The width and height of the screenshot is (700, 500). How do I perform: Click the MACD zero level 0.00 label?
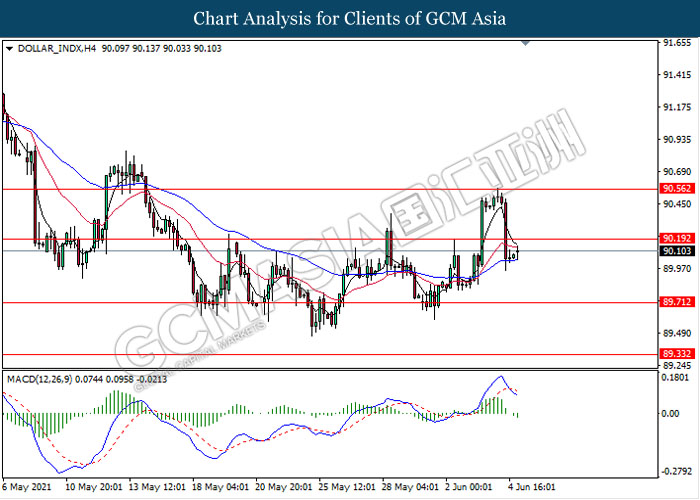(x=671, y=413)
